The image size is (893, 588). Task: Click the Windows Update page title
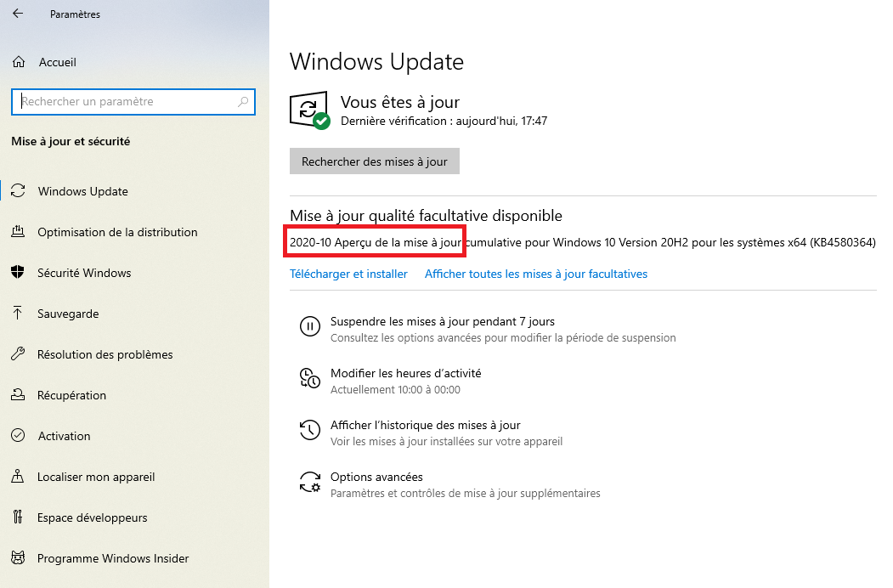pos(376,61)
